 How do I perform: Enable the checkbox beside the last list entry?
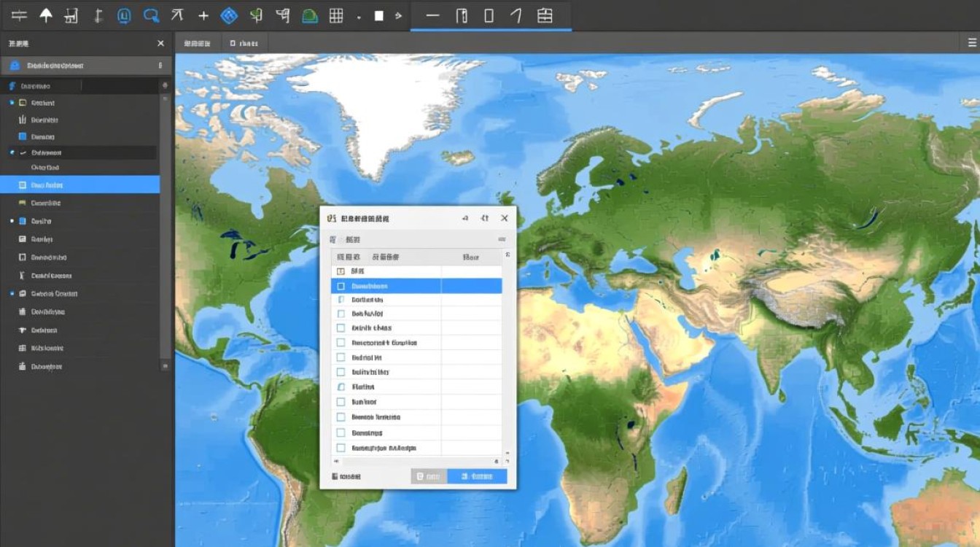(340, 447)
